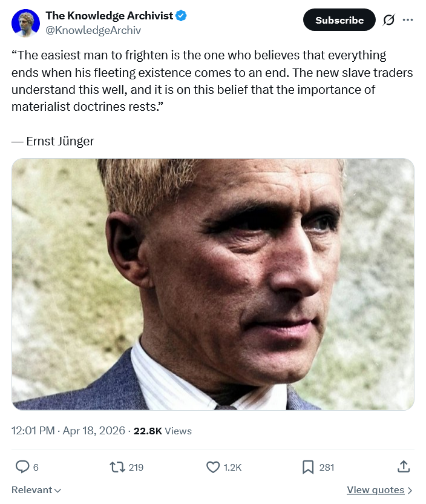Open the three-dot more options menu
The height and width of the screenshot is (504, 426).
point(408,20)
